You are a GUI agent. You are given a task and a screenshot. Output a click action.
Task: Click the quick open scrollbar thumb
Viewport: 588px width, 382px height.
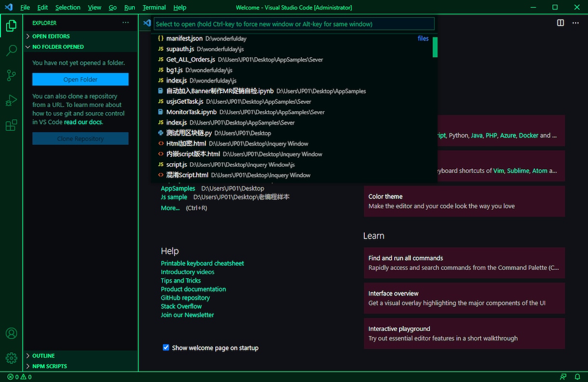coord(435,47)
